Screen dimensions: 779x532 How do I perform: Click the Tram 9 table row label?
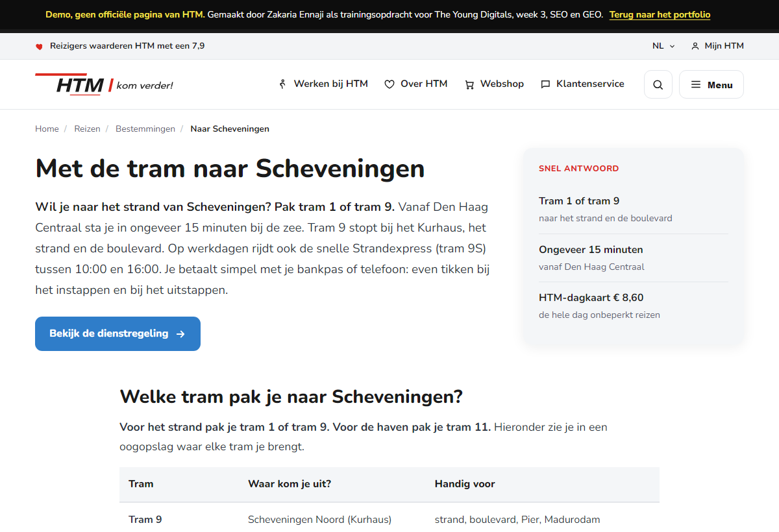pos(145,520)
